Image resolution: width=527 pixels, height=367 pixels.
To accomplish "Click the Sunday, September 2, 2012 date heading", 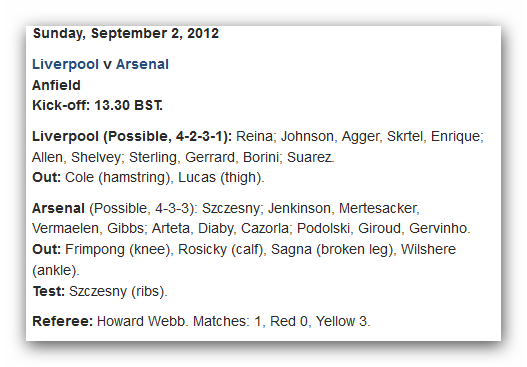I will click(x=126, y=34).
